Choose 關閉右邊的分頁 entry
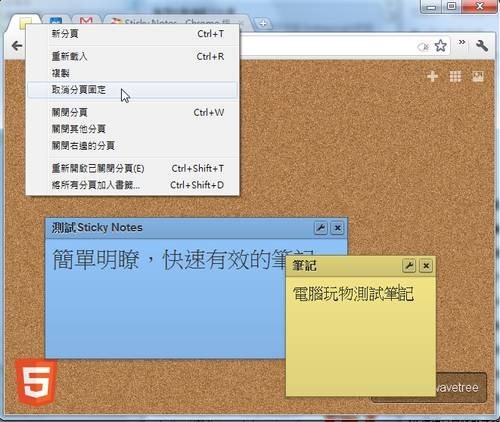Screen dimensions: 500x422 click(132, 145)
